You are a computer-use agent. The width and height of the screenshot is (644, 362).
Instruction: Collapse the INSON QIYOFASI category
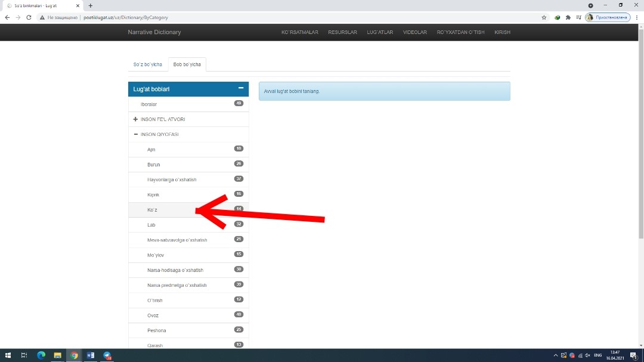click(135, 134)
